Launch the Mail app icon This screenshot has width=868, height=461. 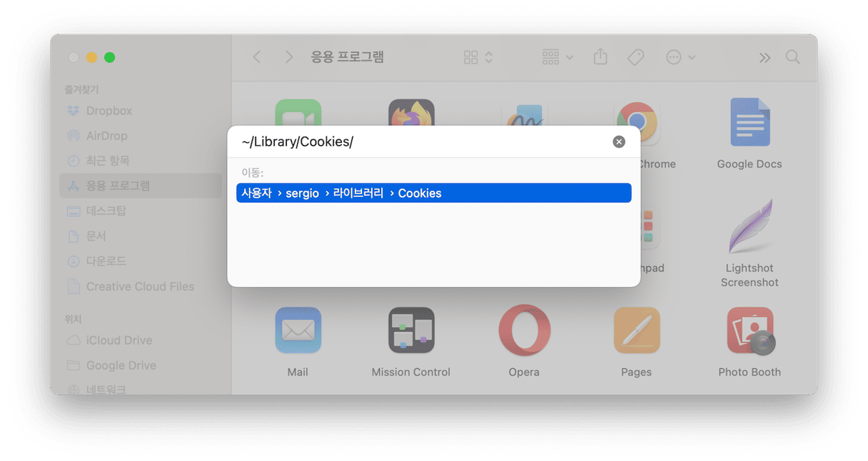point(298,330)
